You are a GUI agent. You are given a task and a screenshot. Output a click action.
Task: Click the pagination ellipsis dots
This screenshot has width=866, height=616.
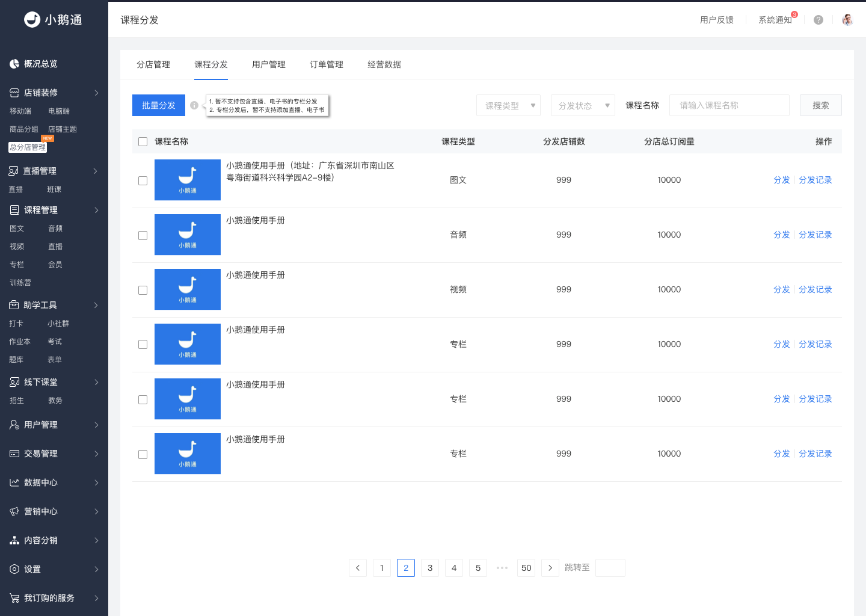point(502,568)
